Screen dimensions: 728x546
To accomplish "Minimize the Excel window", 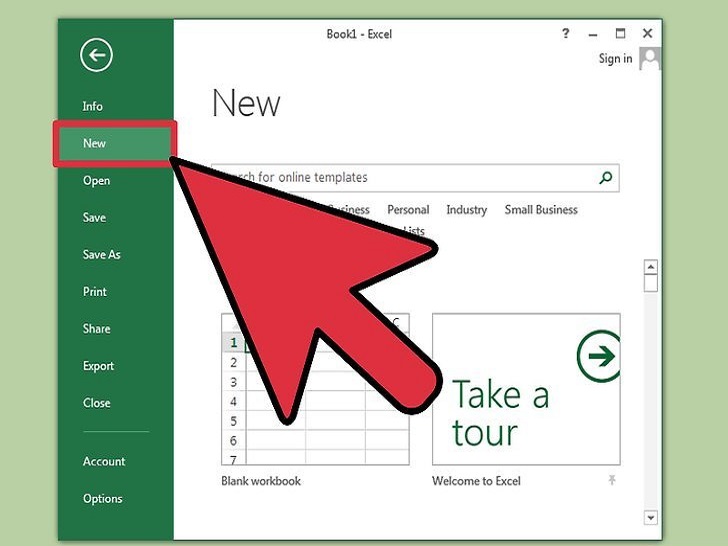I will pos(593,35).
